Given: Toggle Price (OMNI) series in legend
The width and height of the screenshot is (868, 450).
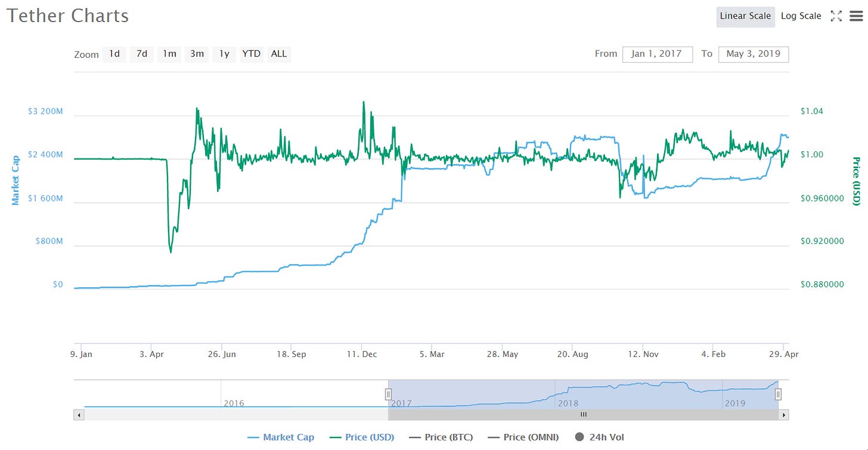Looking at the screenshot, I should [x=523, y=437].
